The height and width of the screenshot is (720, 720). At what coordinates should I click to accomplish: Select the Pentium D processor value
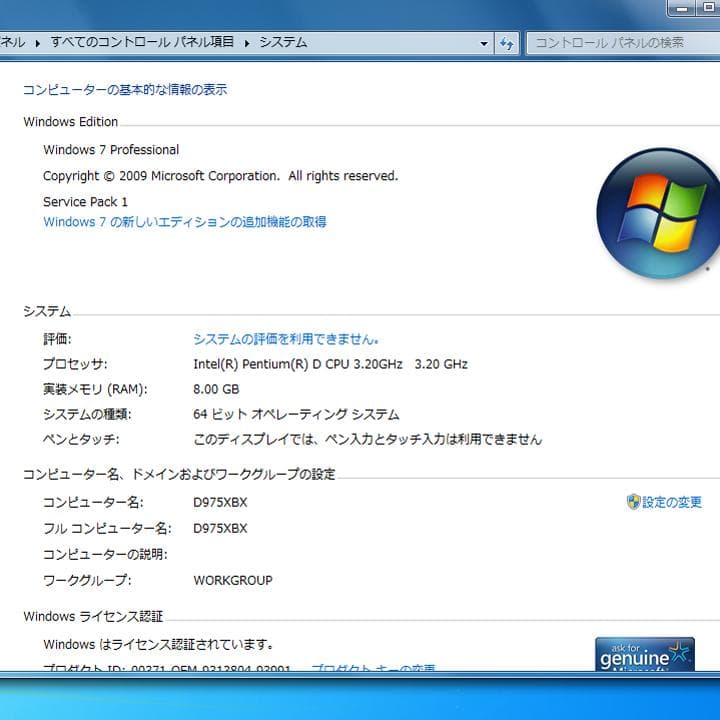pyautogui.click(x=331, y=364)
